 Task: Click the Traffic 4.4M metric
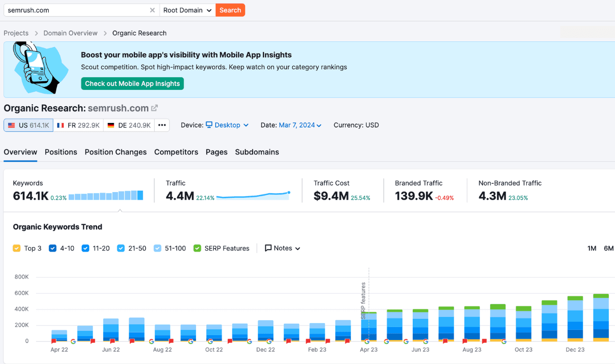180,195
